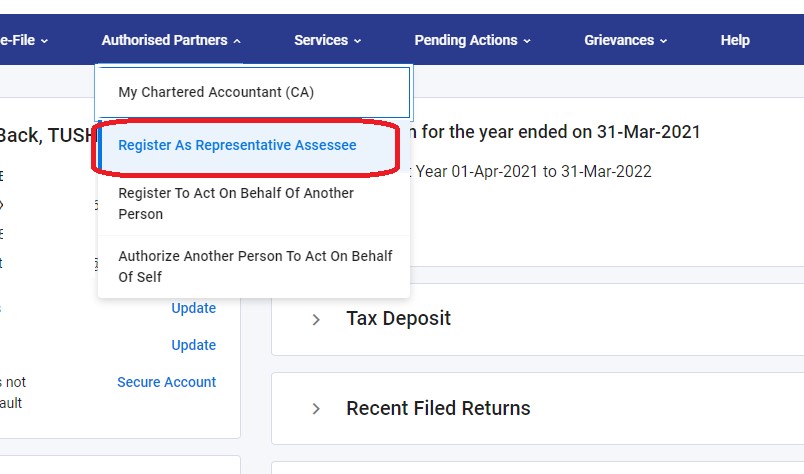Click the Recent Filed Returns heading text
This screenshot has height=474, width=804.
tap(438, 408)
